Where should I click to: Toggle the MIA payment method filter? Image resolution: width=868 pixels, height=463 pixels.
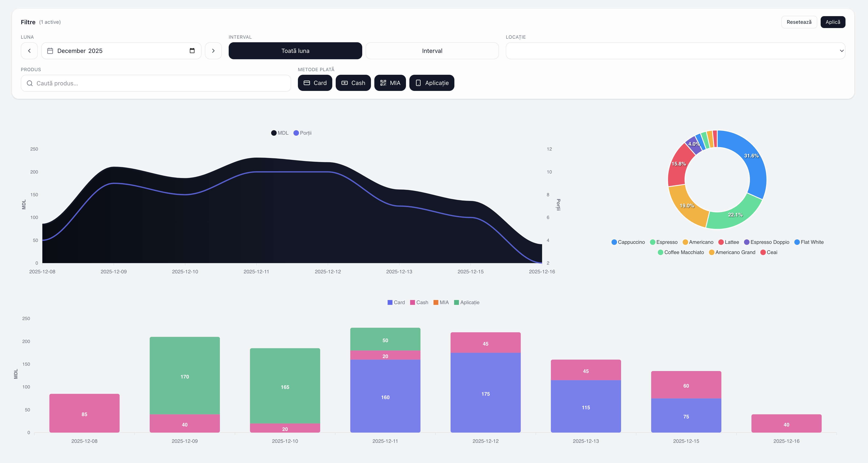(x=390, y=83)
